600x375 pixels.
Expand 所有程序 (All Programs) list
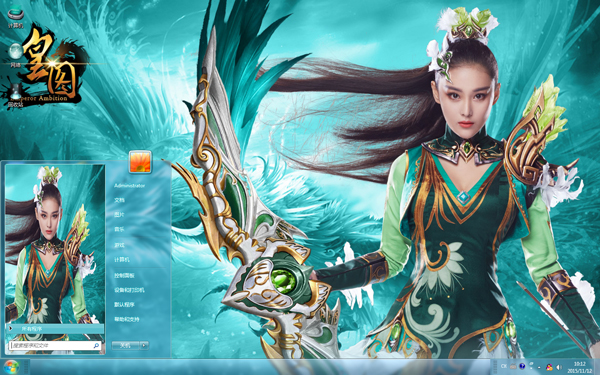55,329
